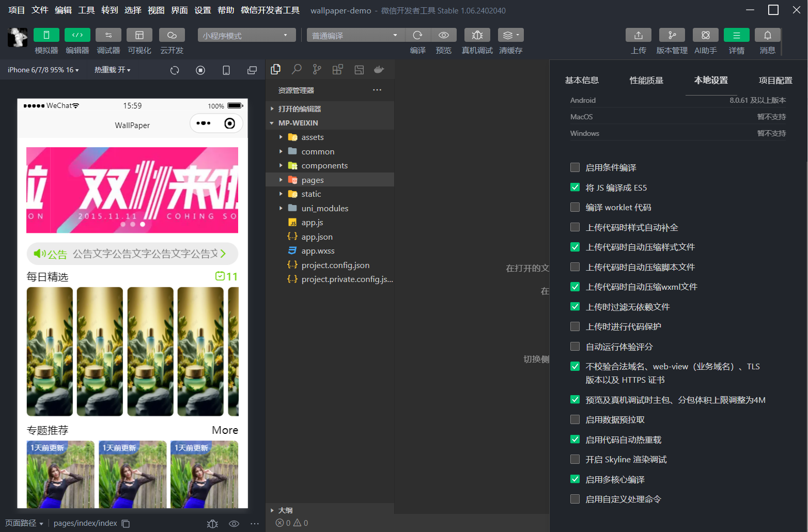Image resolution: width=808 pixels, height=532 pixels.
Task: Switch to the 性能质量 tab
Action: click(x=646, y=80)
